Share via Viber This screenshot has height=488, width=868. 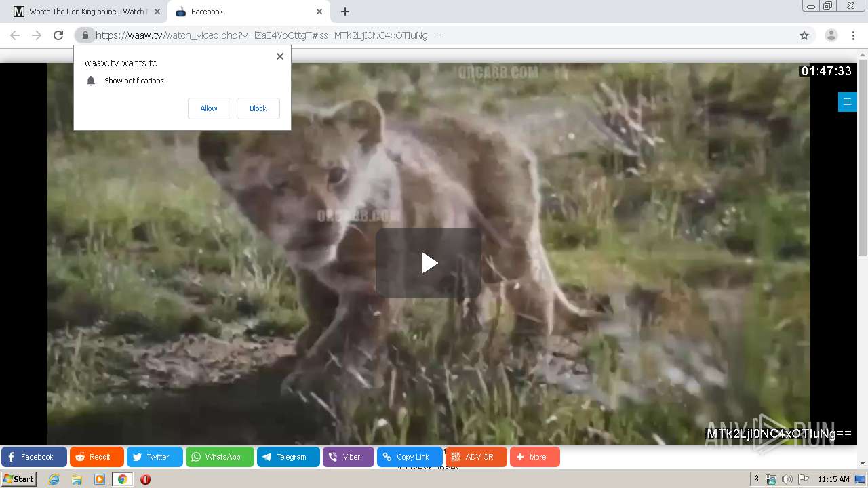coord(348,457)
